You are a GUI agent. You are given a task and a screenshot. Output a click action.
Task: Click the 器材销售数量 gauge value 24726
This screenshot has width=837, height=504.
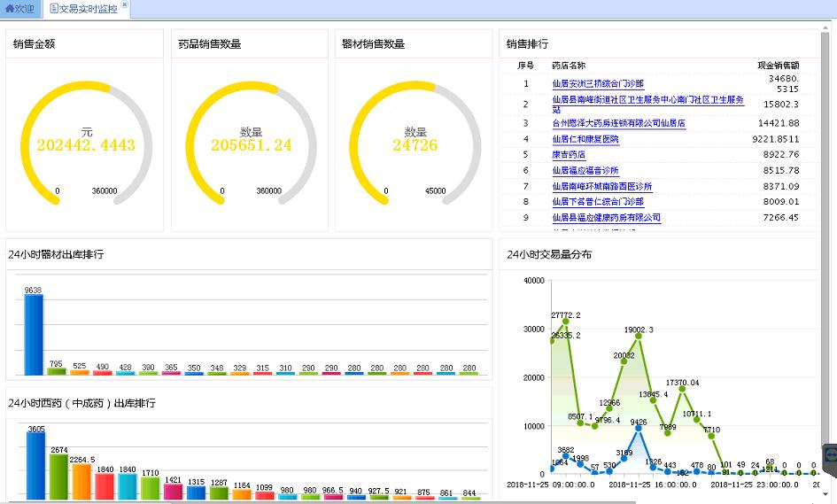[415, 145]
